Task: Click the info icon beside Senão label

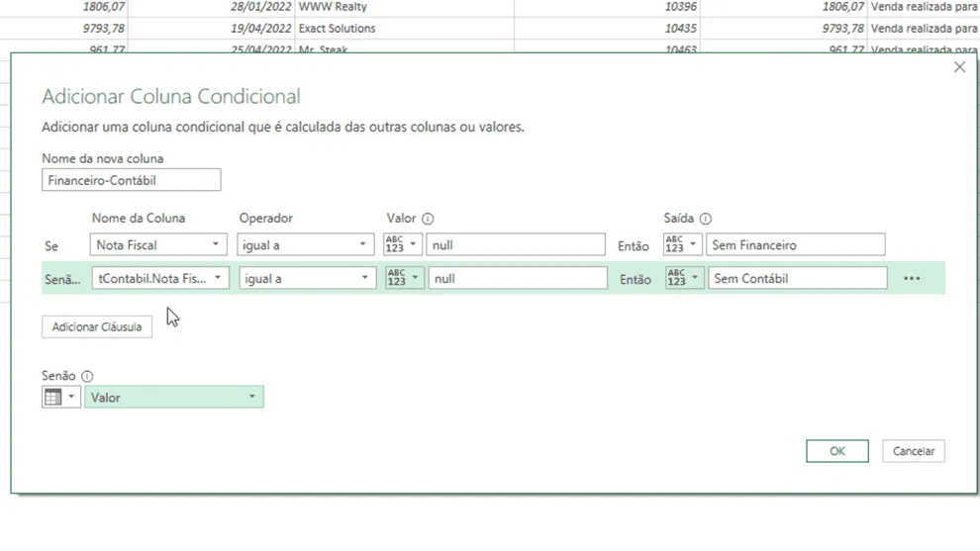Action: [x=87, y=376]
